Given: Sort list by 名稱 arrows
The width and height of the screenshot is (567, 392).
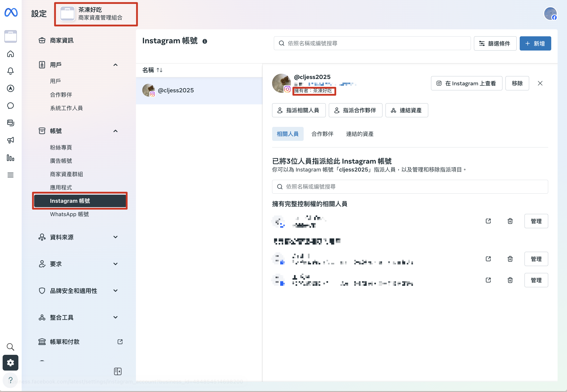Looking at the screenshot, I should pyautogui.click(x=160, y=70).
